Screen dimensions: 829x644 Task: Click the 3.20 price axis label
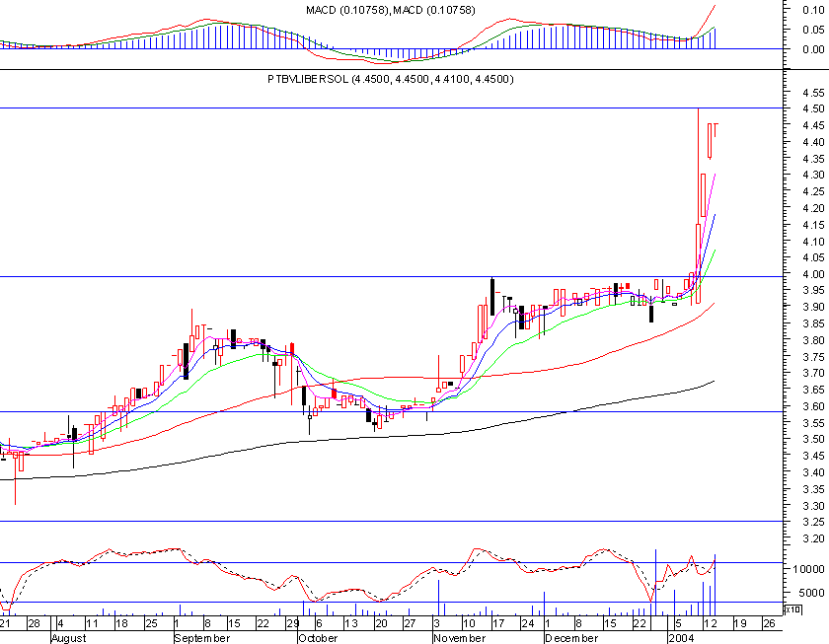[x=813, y=538]
